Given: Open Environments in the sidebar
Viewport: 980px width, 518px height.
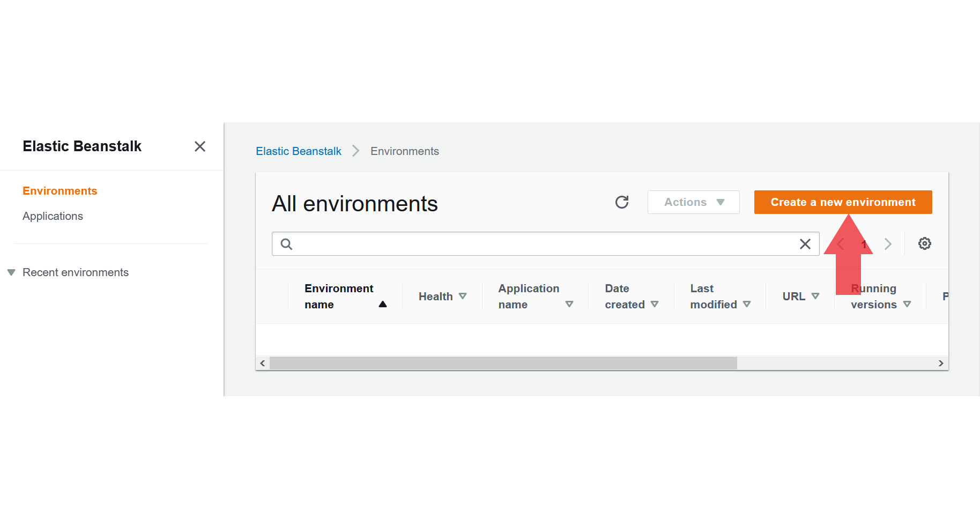Looking at the screenshot, I should pos(60,191).
